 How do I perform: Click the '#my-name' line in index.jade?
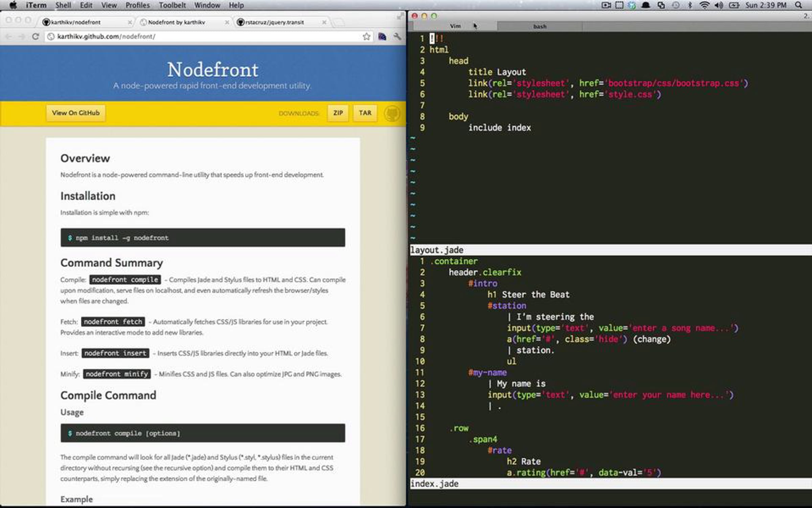(x=488, y=373)
